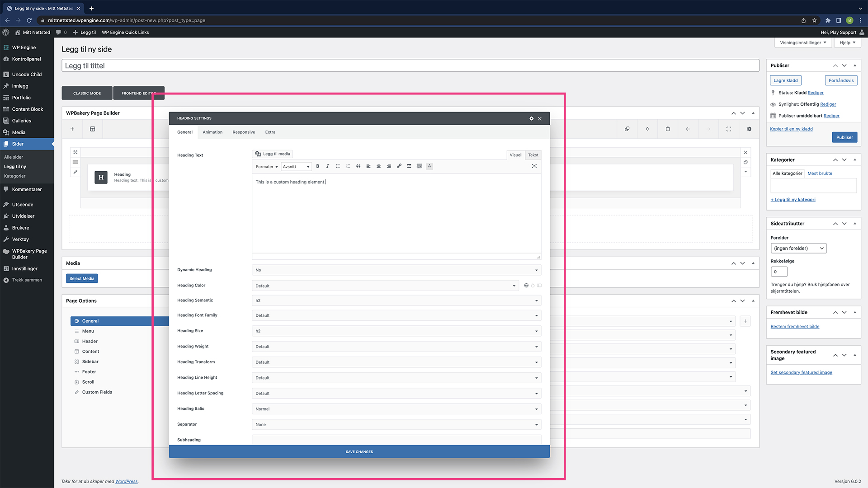Screen dimensions: 868x488
Task: Open WPBakery page settings gear
Action: 749,129
